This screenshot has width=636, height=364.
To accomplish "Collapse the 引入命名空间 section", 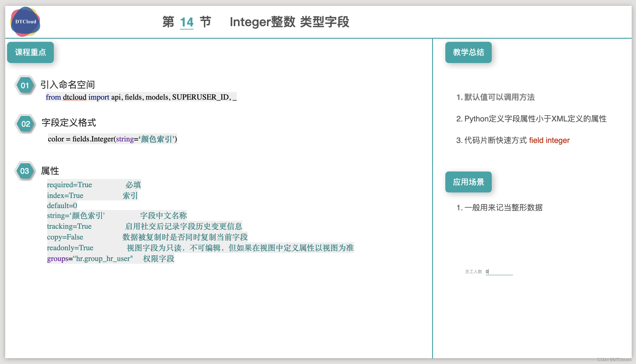I will [x=68, y=85].
